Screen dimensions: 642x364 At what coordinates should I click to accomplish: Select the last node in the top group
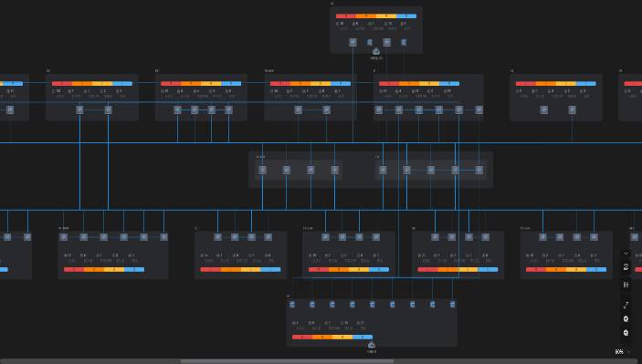coord(404,42)
